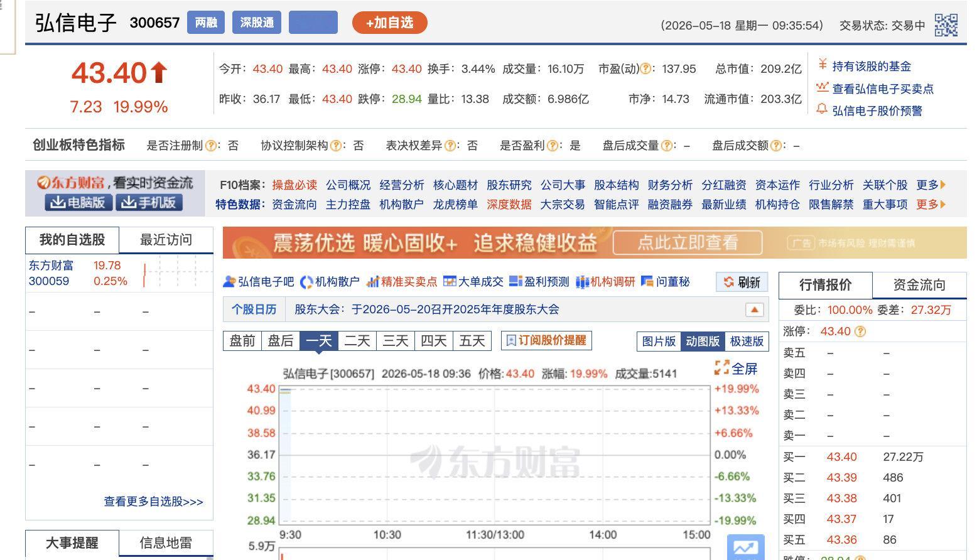Switch to 行情报价 tab
The image size is (977, 560).
(826, 285)
